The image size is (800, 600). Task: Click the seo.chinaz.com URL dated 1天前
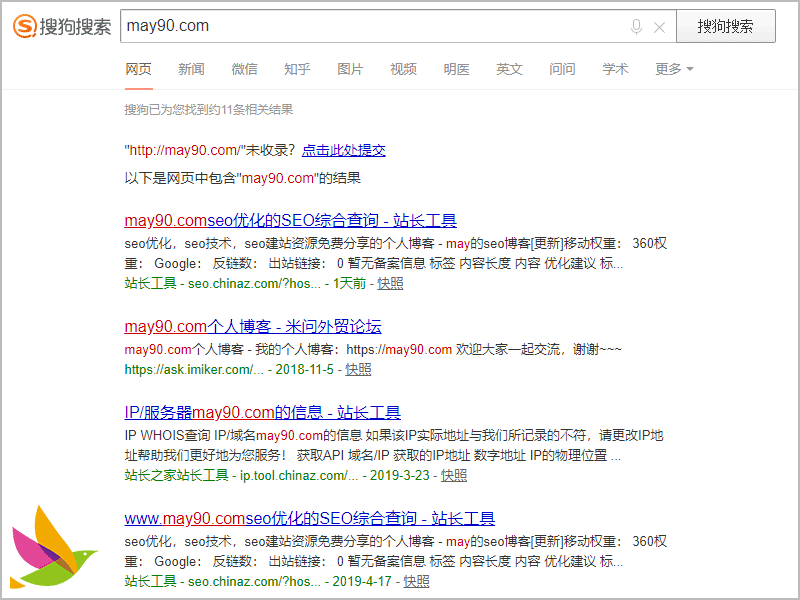point(255,283)
